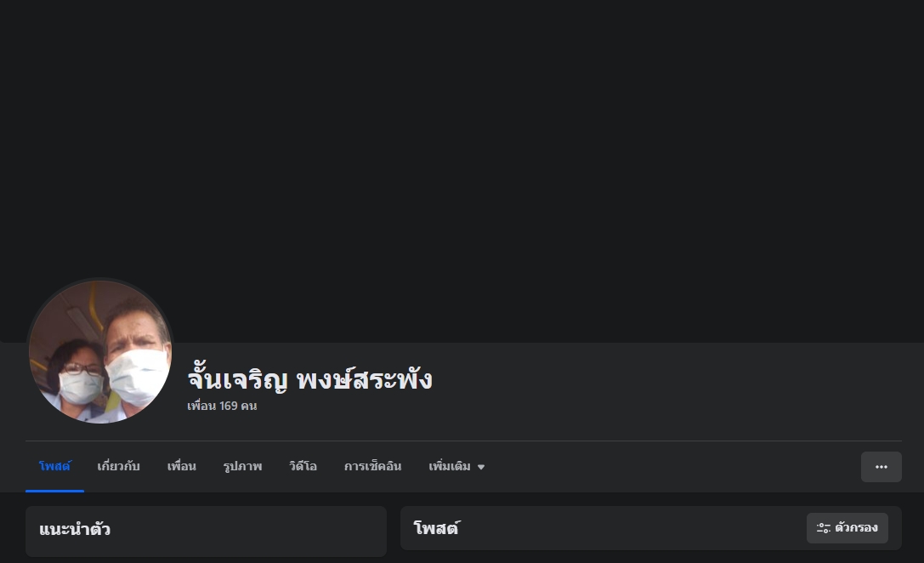Screen dimensions: 924x563
Task: Go to the รูปภาพ tab
Action: pos(243,466)
